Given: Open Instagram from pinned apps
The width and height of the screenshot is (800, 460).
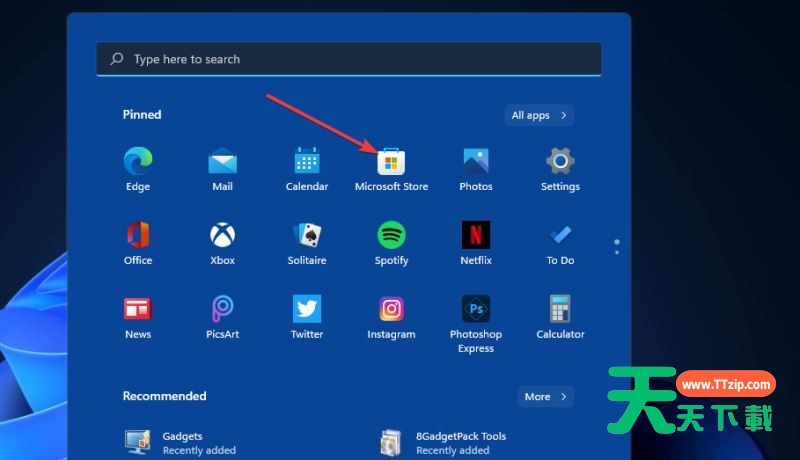Looking at the screenshot, I should coord(391,317).
